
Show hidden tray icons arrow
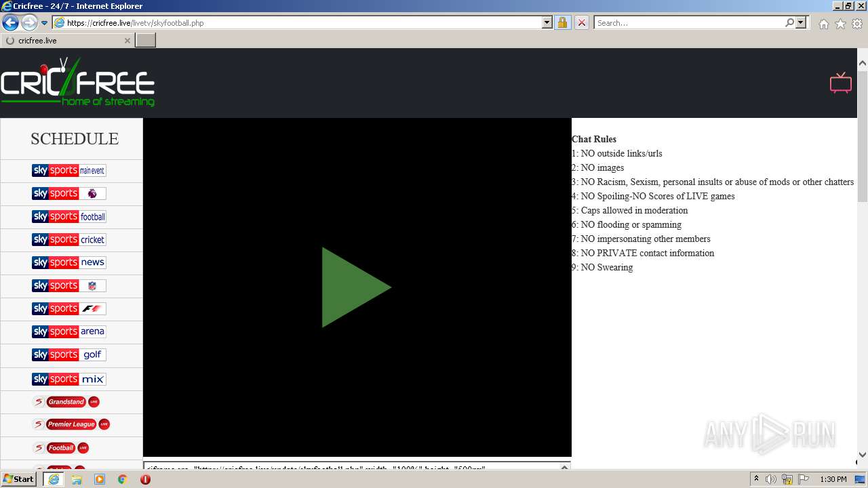tap(756, 479)
